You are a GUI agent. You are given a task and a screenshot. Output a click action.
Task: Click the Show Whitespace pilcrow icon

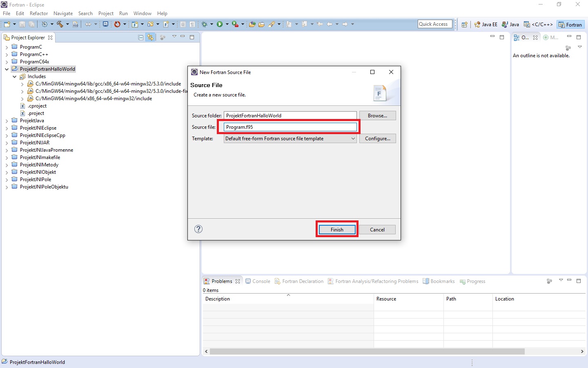[x=192, y=25]
